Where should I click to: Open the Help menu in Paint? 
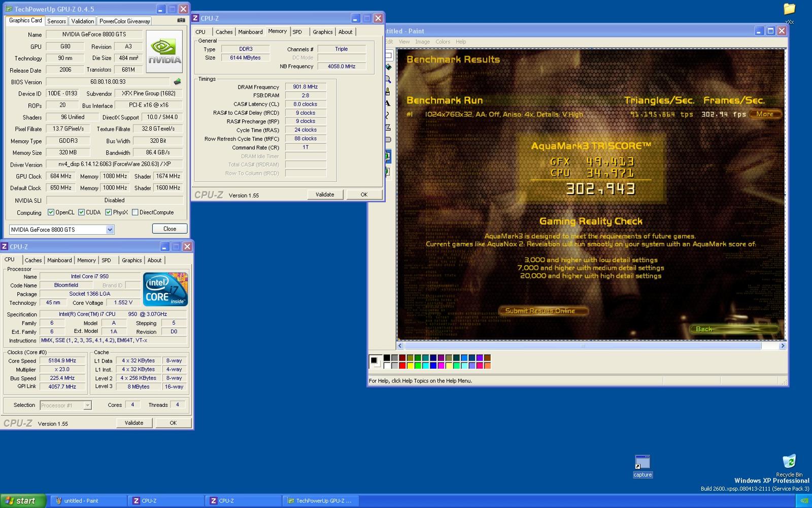click(461, 42)
